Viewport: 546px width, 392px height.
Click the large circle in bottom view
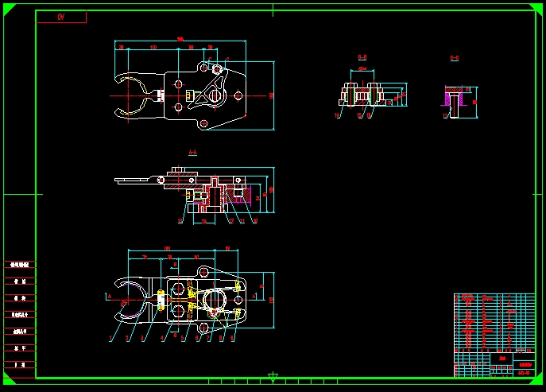215,300
